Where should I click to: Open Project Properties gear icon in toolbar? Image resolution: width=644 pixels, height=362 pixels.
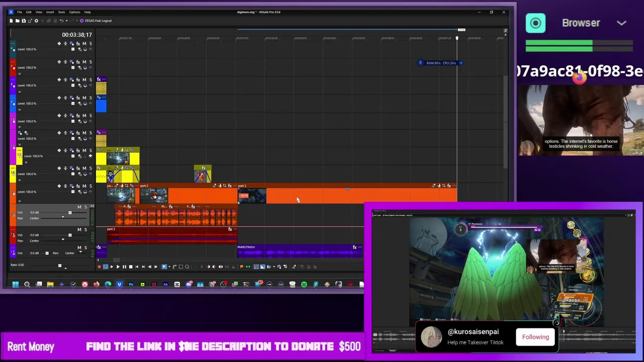(x=36, y=21)
